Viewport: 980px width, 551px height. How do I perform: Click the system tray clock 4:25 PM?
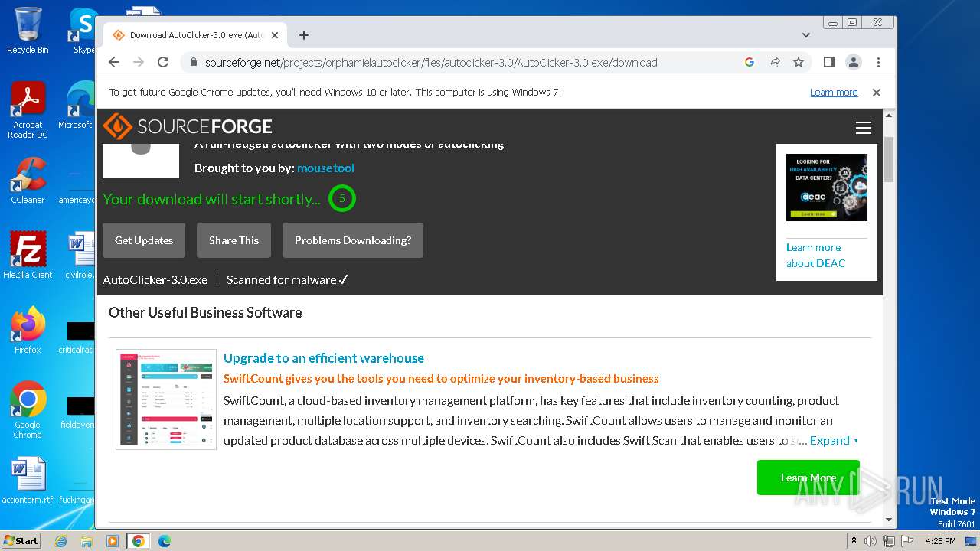point(941,541)
